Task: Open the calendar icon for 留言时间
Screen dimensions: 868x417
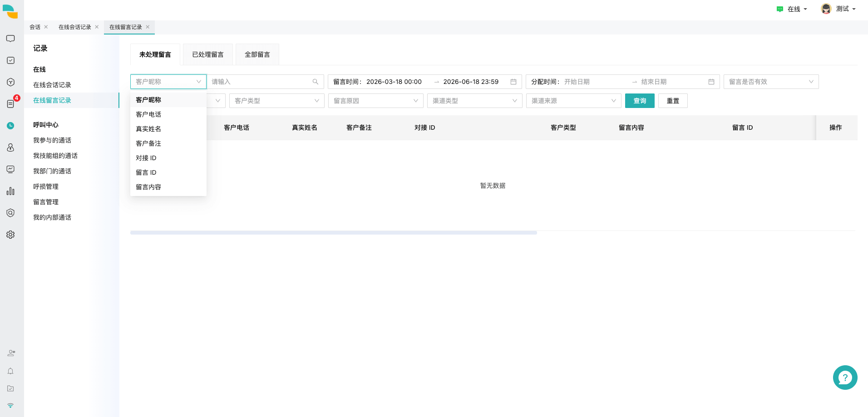Action: (x=513, y=82)
